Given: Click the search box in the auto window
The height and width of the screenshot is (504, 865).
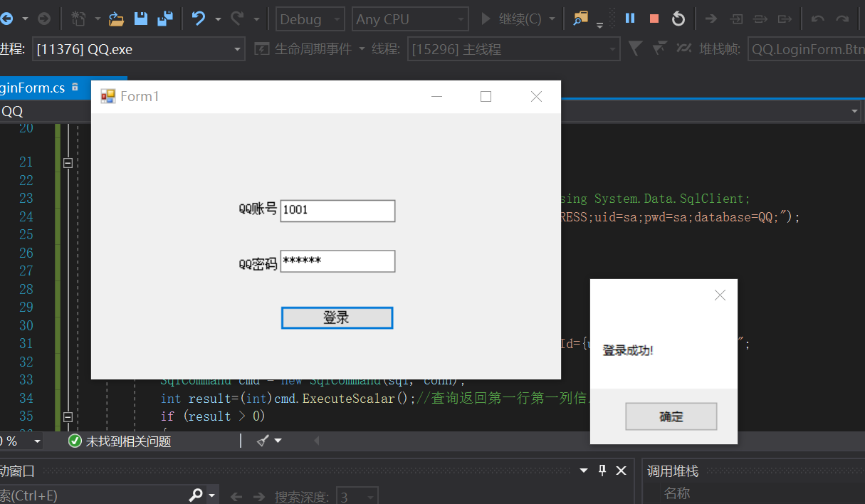Looking at the screenshot, I should tap(93, 495).
